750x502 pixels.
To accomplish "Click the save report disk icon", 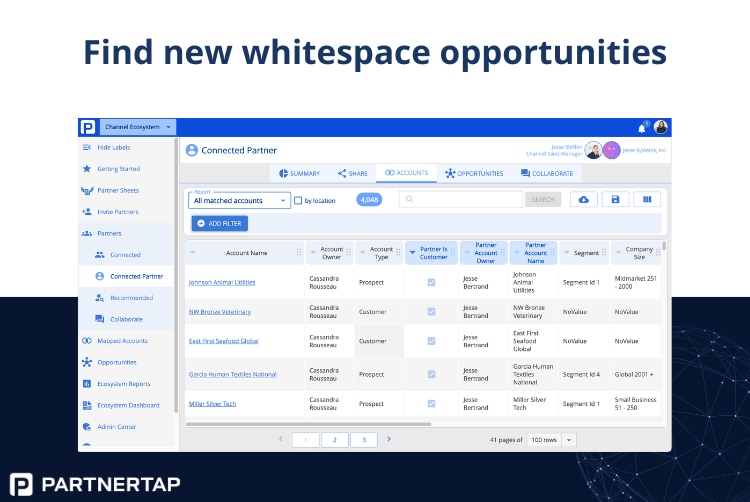I will point(615,199).
